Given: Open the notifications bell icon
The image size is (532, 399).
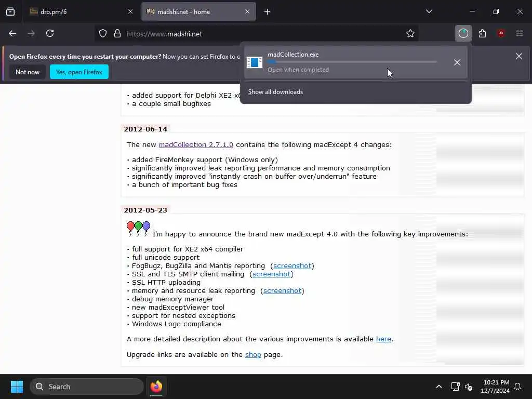Looking at the screenshot, I should (518, 387).
